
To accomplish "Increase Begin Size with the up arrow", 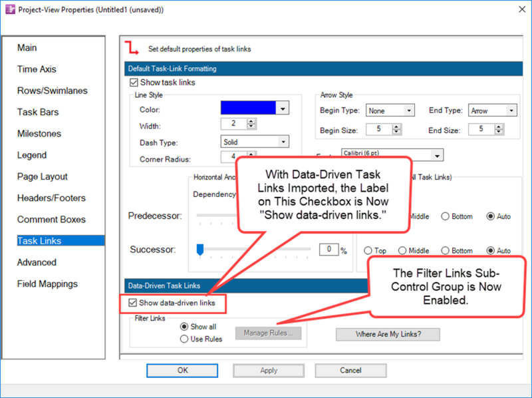I will (396, 126).
